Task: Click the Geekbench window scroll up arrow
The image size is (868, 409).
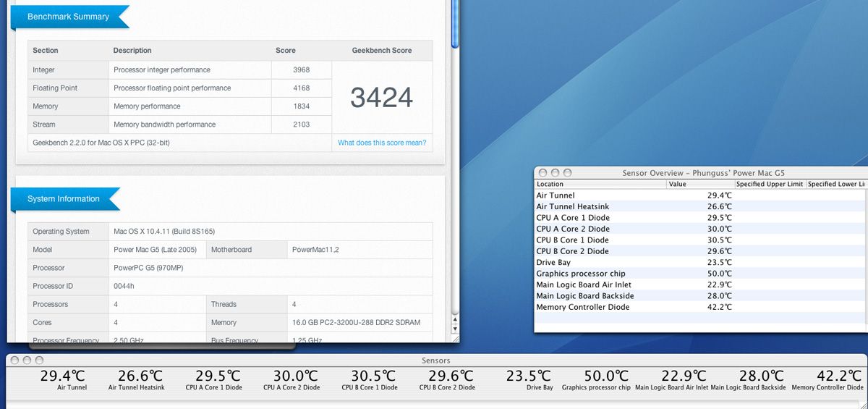Action: pos(455,320)
